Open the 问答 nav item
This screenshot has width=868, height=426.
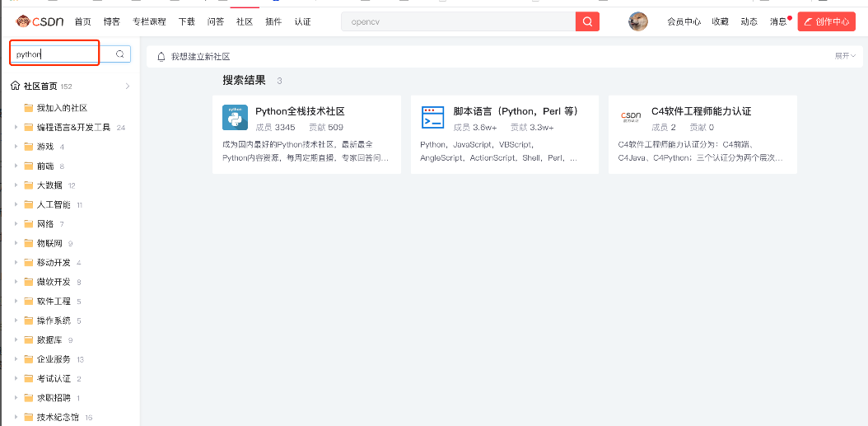coord(215,21)
